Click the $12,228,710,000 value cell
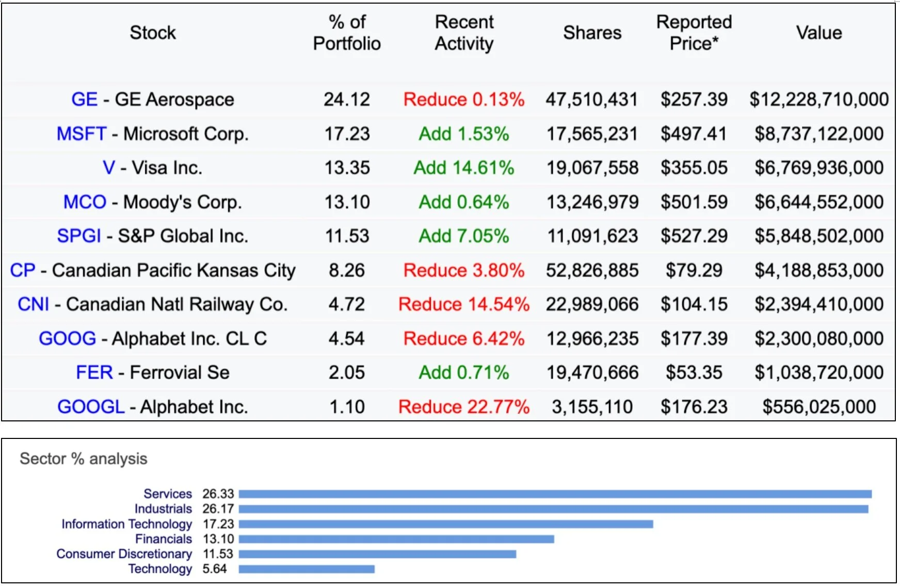The image size is (900, 588). pos(819,99)
